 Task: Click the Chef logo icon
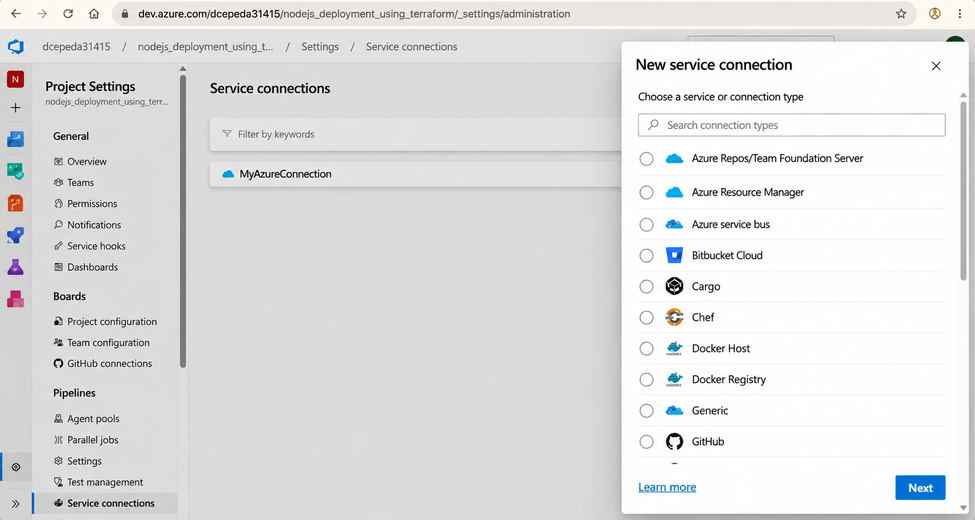tap(674, 317)
